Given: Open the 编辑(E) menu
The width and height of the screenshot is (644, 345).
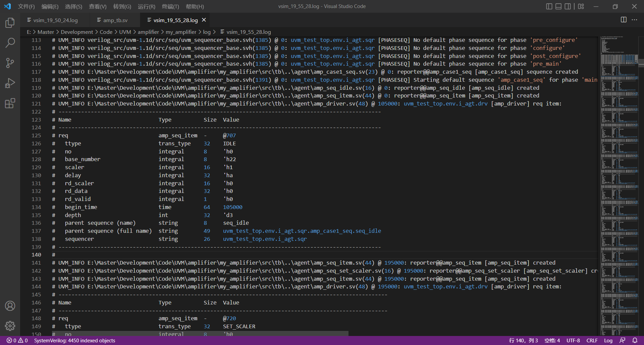Looking at the screenshot, I should coord(50,6).
